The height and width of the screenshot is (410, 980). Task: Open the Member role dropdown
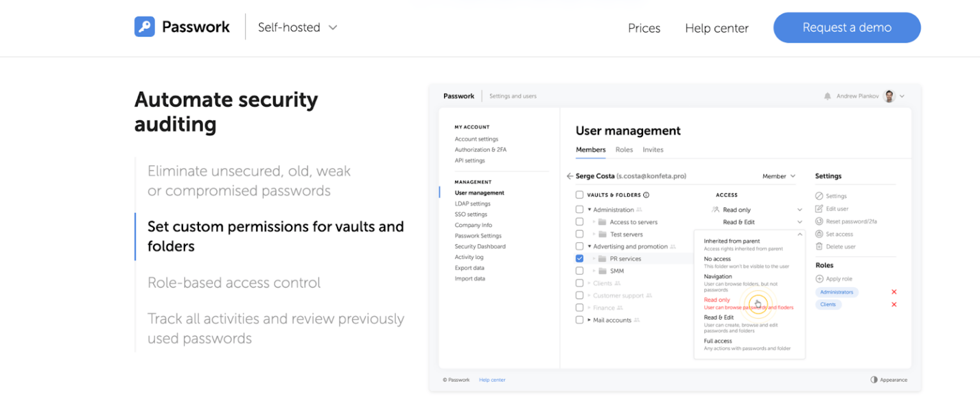point(779,176)
